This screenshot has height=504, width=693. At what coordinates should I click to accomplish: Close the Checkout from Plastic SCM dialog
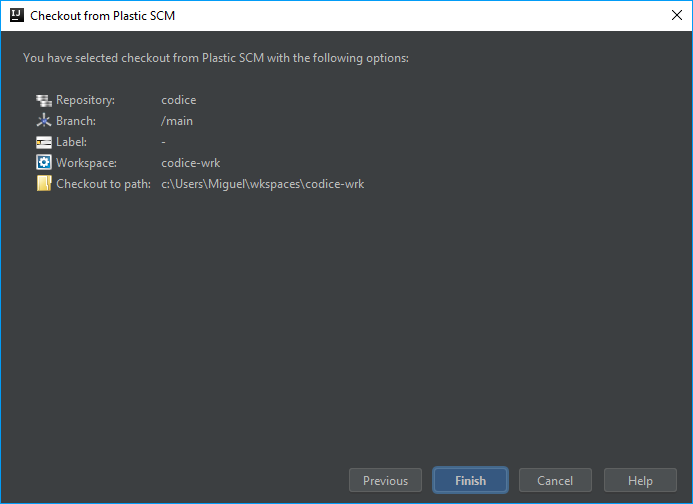coord(677,15)
